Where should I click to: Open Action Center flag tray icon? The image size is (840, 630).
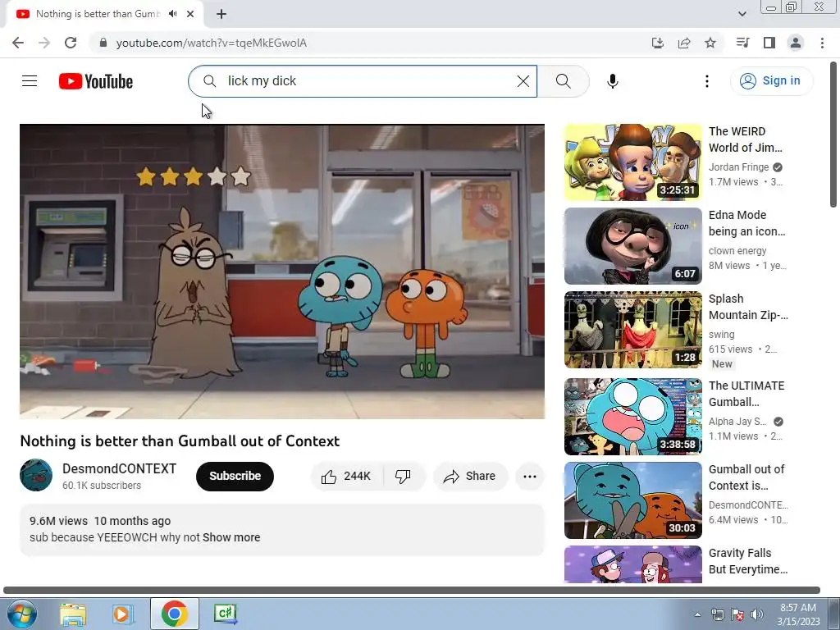coord(737,614)
